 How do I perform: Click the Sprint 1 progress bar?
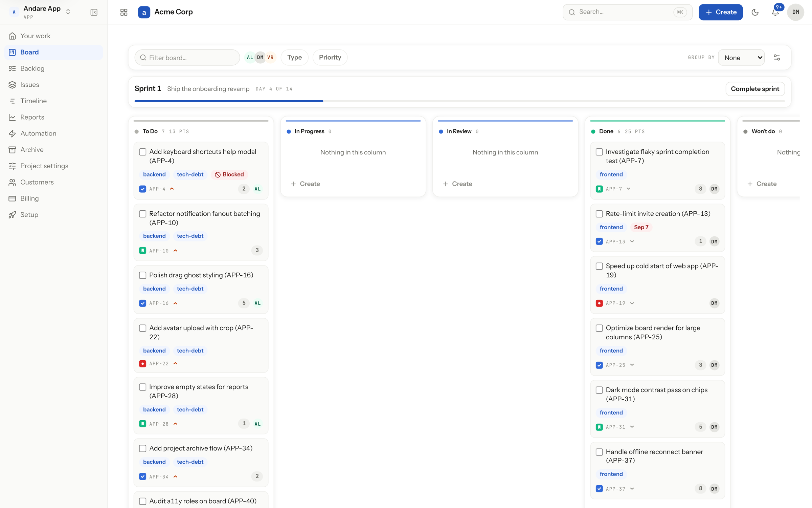coord(459,101)
